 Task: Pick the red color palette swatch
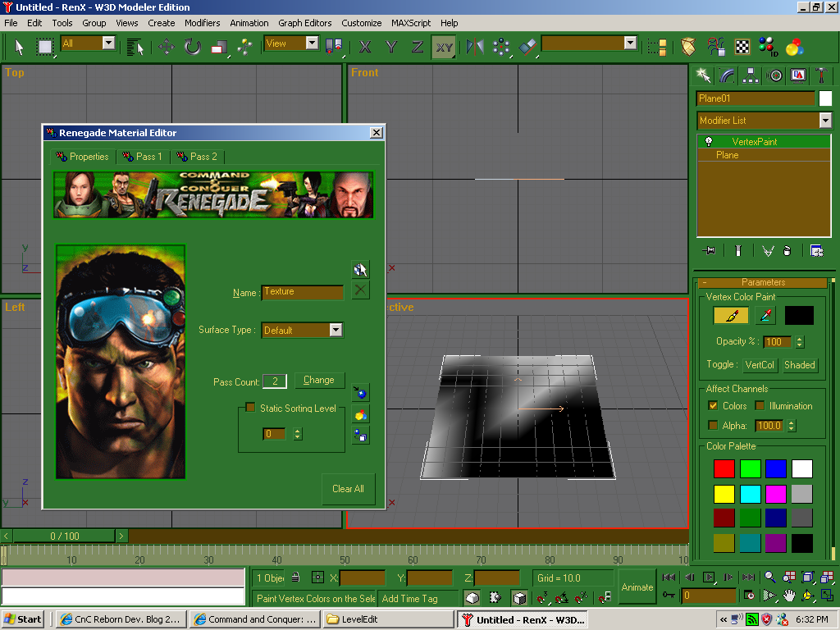[x=724, y=469]
